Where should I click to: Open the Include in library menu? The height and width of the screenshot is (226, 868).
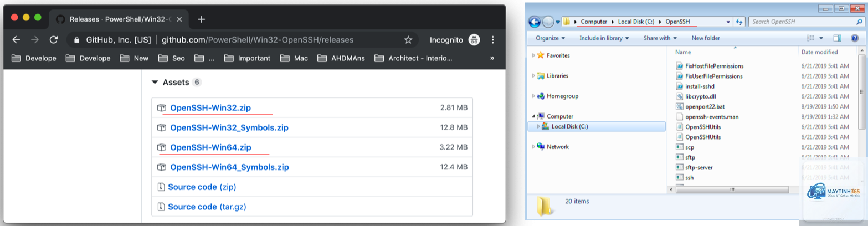(604, 38)
